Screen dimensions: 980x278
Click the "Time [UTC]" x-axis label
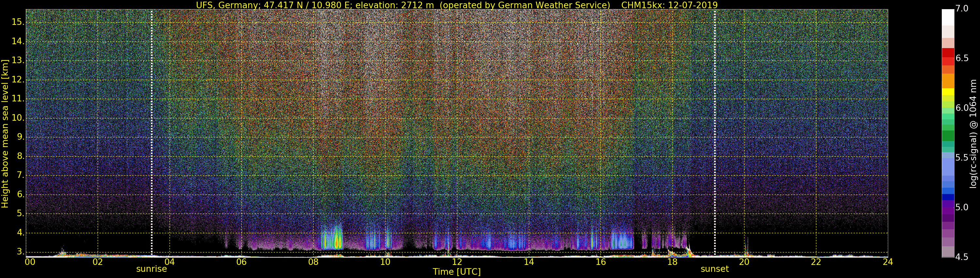(457, 272)
